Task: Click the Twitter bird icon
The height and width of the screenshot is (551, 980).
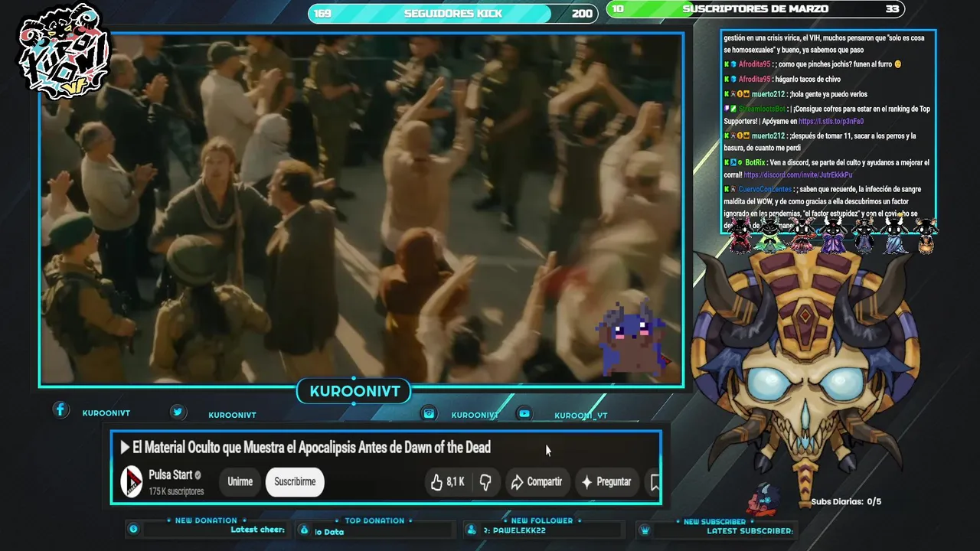Action: point(178,412)
